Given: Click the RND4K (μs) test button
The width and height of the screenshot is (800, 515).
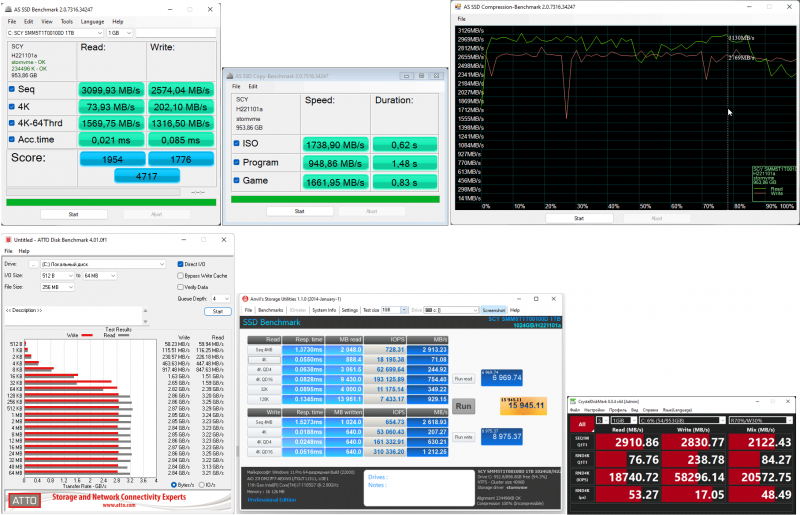Looking at the screenshot, I should tap(582, 494).
